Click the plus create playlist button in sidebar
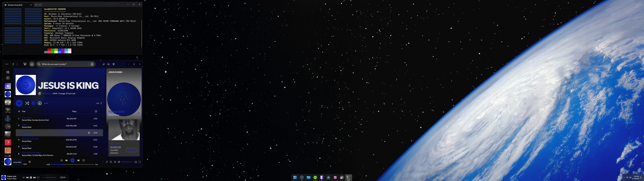The image size is (644, 181). (x=8, y=78)
